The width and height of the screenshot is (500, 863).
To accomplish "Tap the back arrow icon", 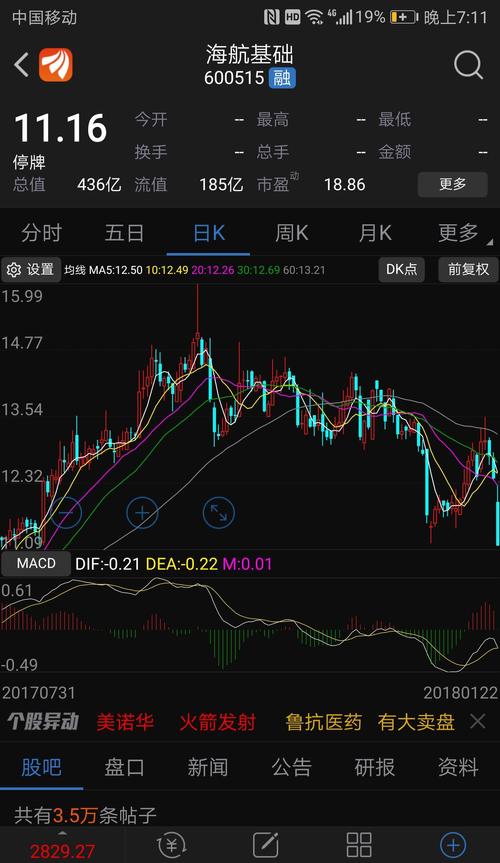I will pos(21,65).
